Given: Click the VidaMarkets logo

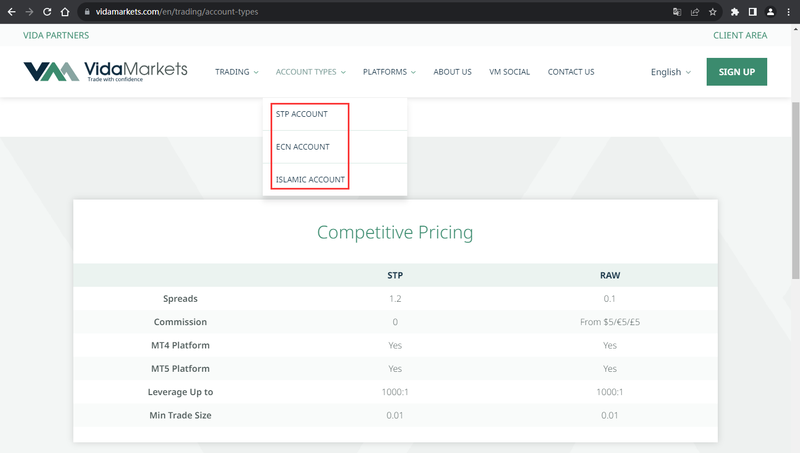Looking at the screenshot, I should tap(106, 71).
